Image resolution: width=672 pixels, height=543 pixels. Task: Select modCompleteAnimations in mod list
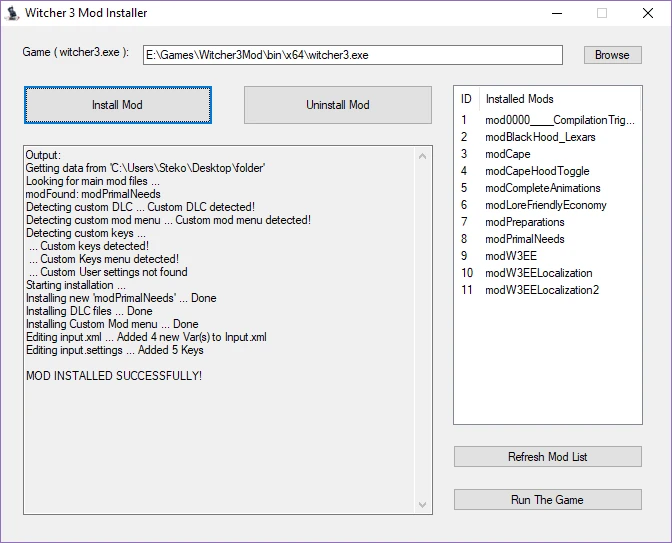[548, 188]
